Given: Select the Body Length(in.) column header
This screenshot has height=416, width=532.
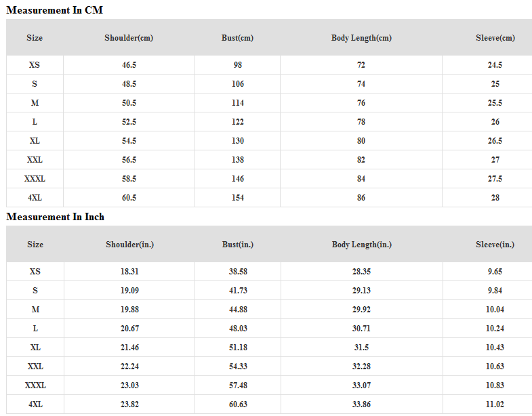Looking at the screenshot, I should pyautogui.click(x=362, y=245).
